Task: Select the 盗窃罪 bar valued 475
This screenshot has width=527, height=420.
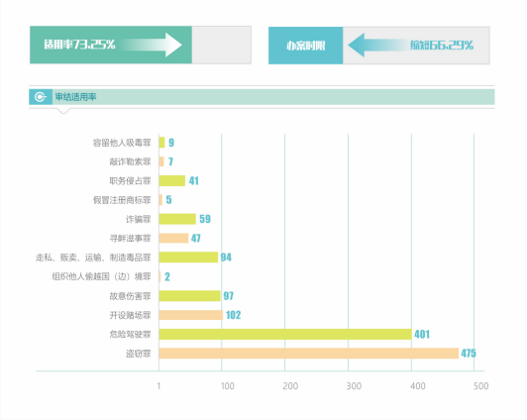Action: pos(309,354)
